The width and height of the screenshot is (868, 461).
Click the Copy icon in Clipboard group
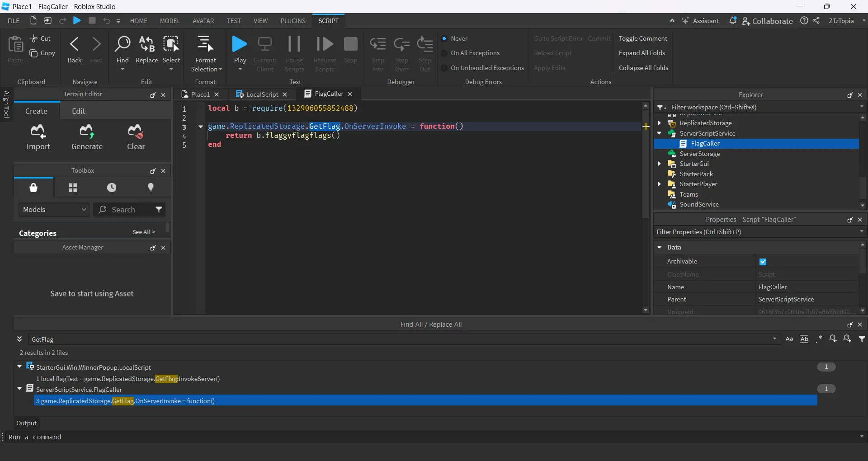(34, 53)
